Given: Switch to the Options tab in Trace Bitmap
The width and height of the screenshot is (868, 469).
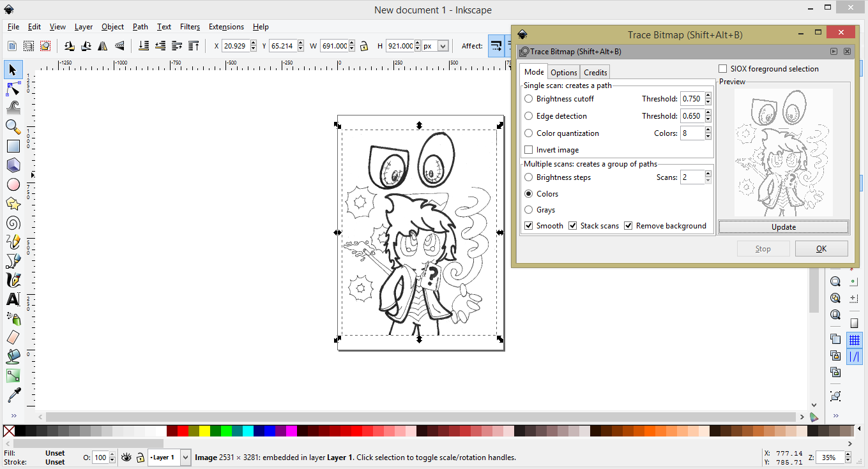Looking at the screenshot, I should (563, 71).
